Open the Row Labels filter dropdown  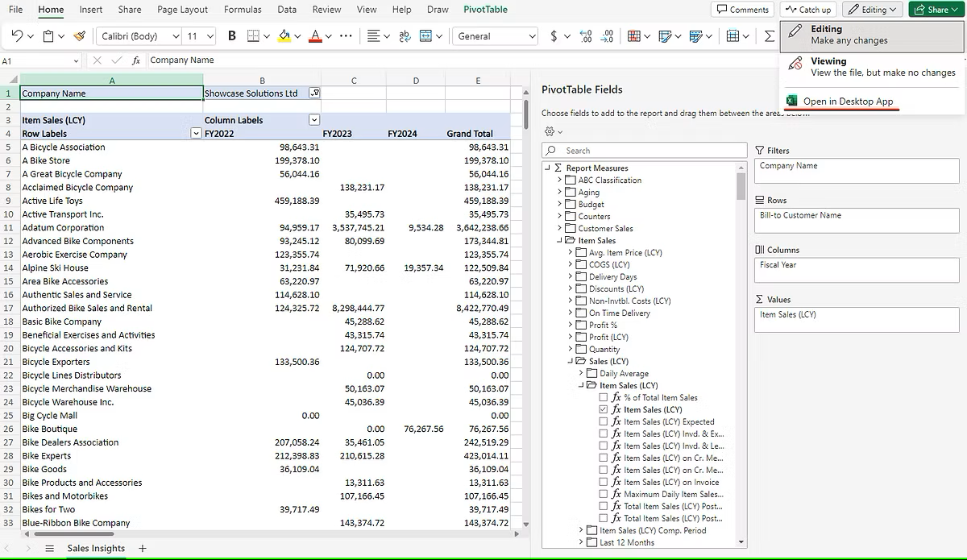[195, 134]
